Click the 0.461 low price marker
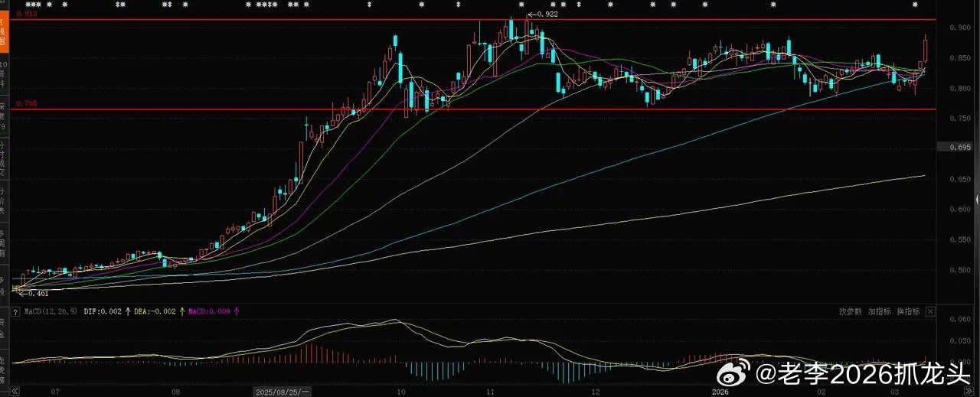 (x=33, y=293)
